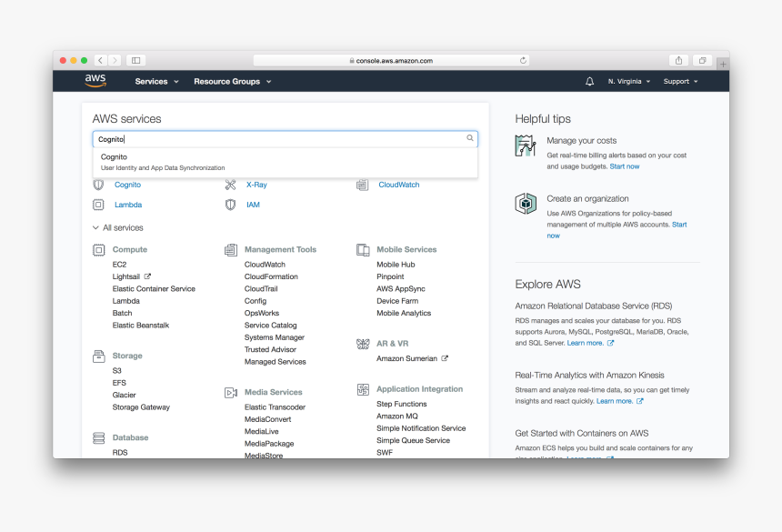Toggle the Safari sidebar button
Screen dimensions: 782x532
(x=135, y=60)
